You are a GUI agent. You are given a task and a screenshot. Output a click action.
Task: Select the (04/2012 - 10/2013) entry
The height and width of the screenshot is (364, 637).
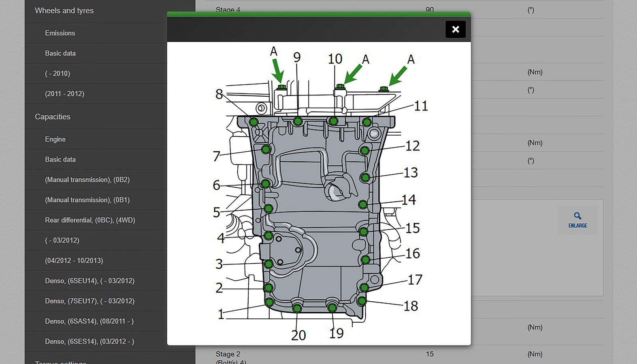pos(74,260)
